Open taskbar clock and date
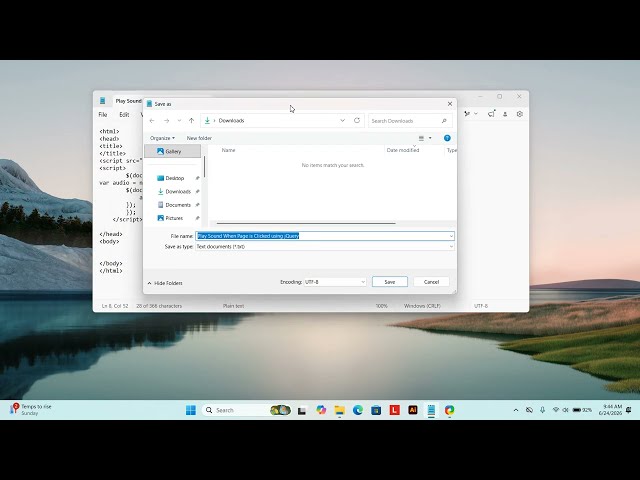640x480 pixels. point(611,410)
